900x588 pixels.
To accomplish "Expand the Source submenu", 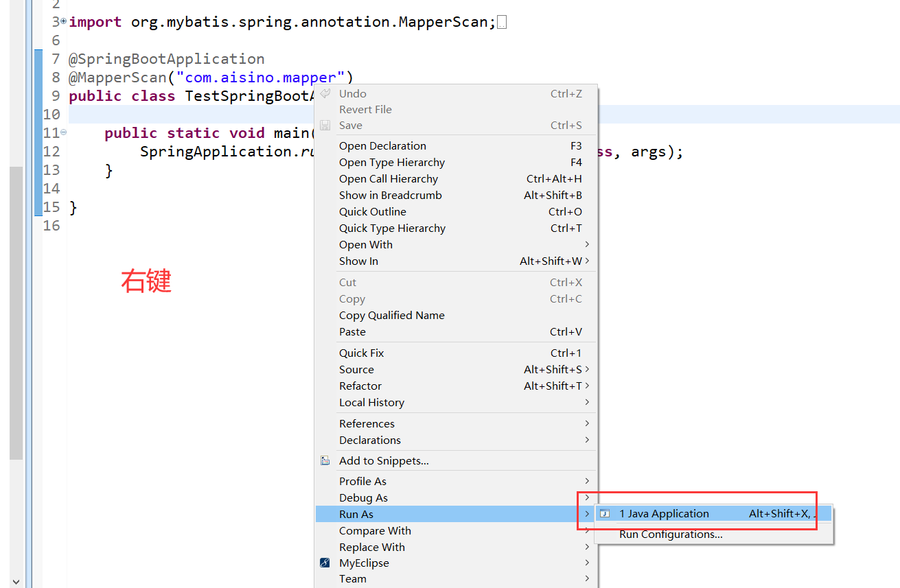I will 587,369.
